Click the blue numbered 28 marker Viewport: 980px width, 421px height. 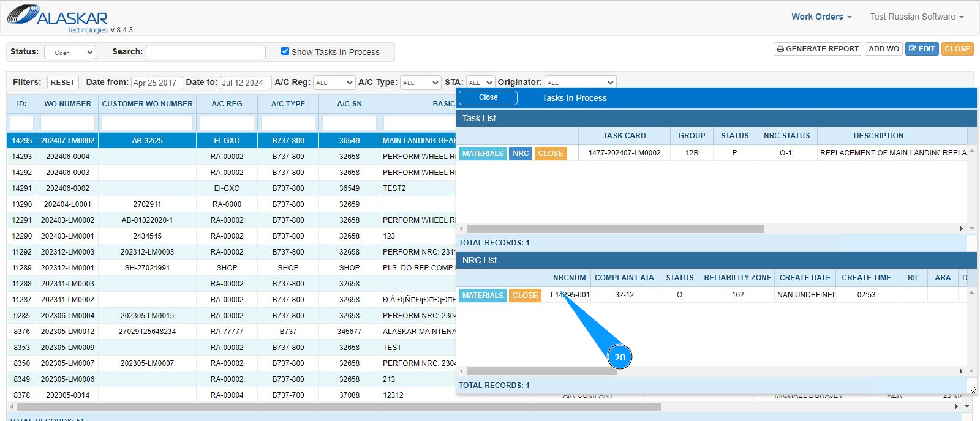(620, 357)
